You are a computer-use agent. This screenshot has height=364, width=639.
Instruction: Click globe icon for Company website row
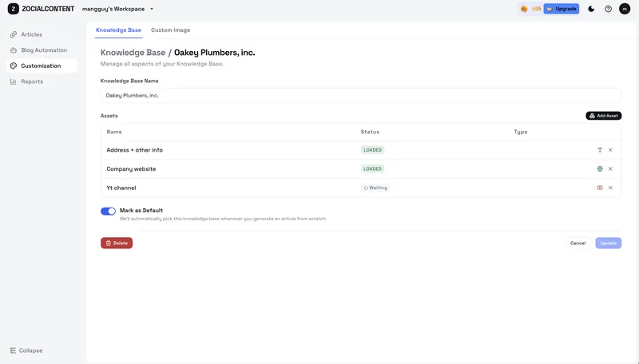point(600,169)
